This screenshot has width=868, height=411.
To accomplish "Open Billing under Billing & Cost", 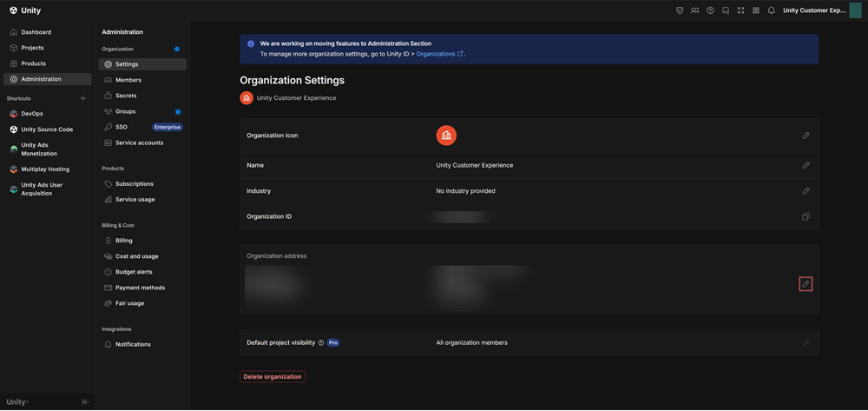I will coord(142,241).
